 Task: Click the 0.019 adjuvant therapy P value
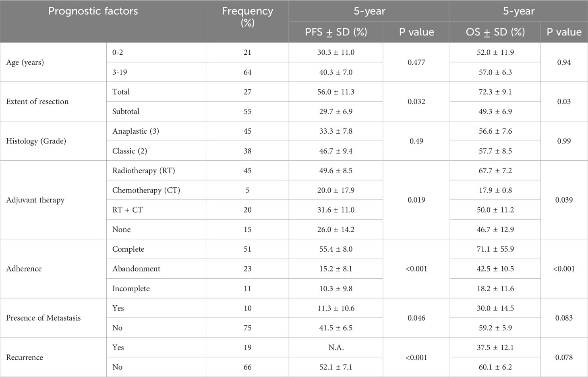(x=416, y=200)
